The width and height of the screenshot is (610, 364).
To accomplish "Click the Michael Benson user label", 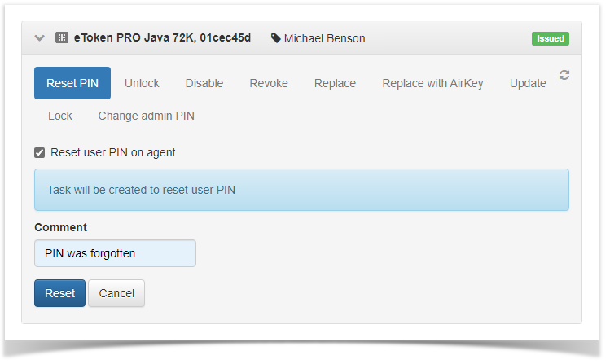I will point(324,38).
